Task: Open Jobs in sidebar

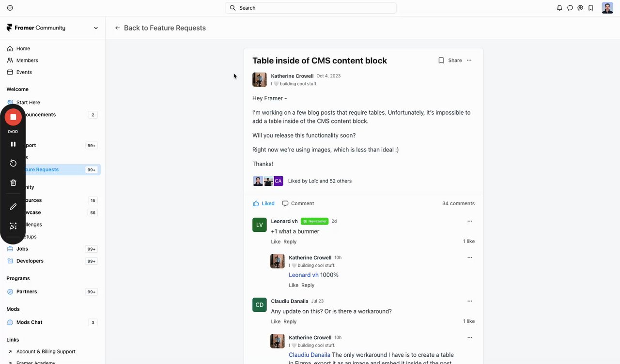Action: [x=22, y=249]
